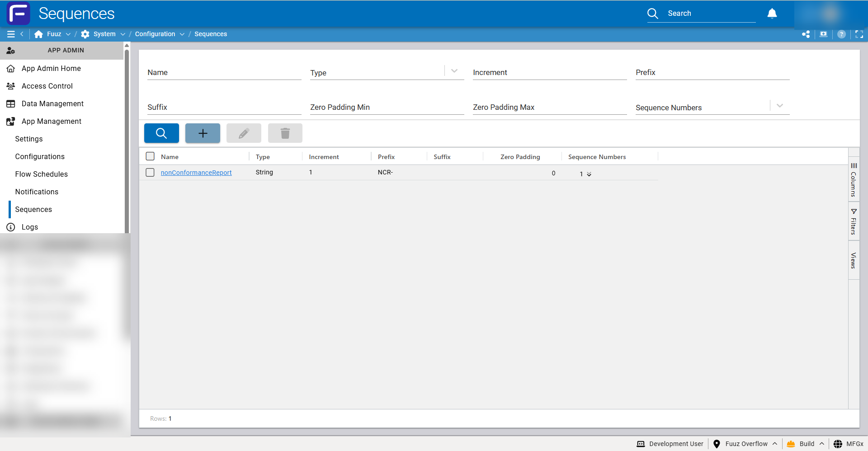Open the Type filter dropdown
868x451 pixels.
point(454,71)
